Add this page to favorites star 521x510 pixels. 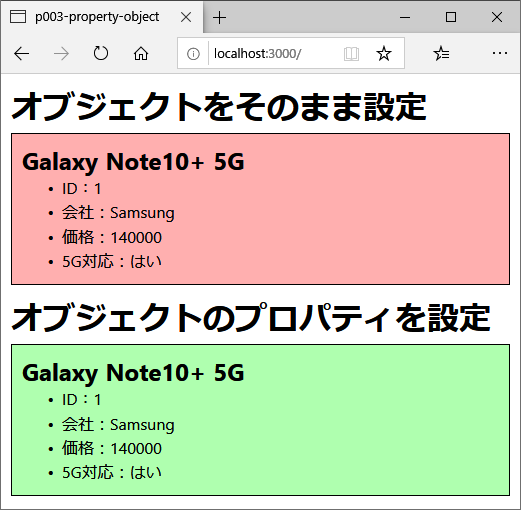click(x=384, y=53)
